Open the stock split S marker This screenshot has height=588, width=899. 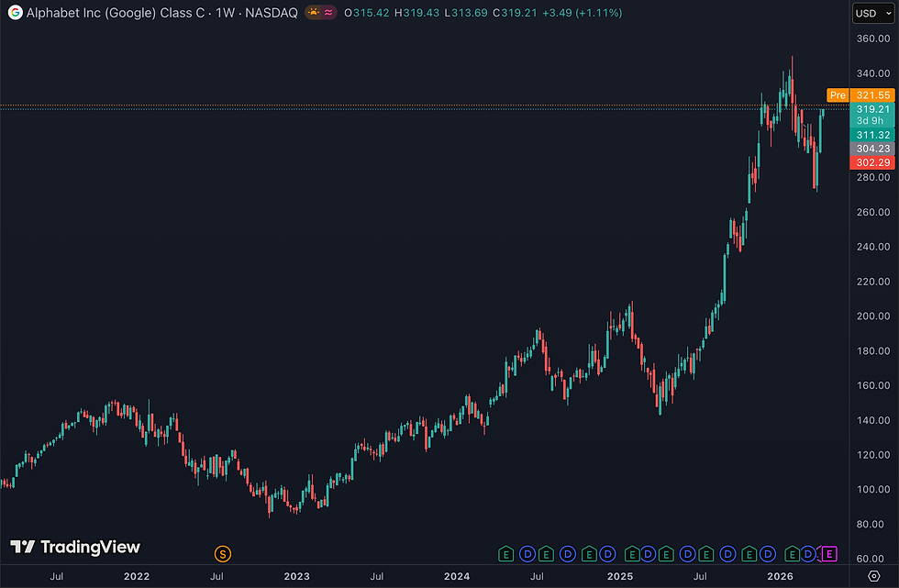point(222,554)
